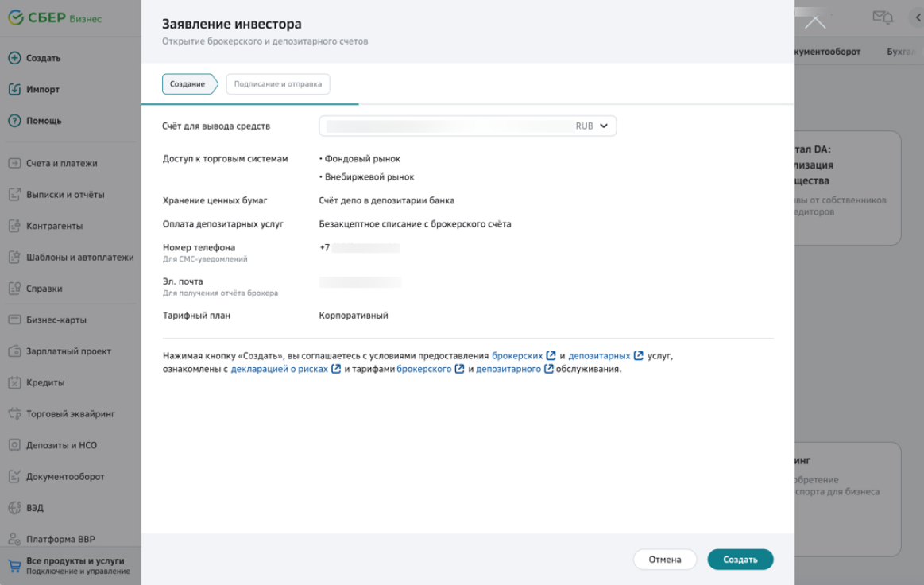Open external link icon next to брокерских
924x585 pixels.
pos(551,356)
